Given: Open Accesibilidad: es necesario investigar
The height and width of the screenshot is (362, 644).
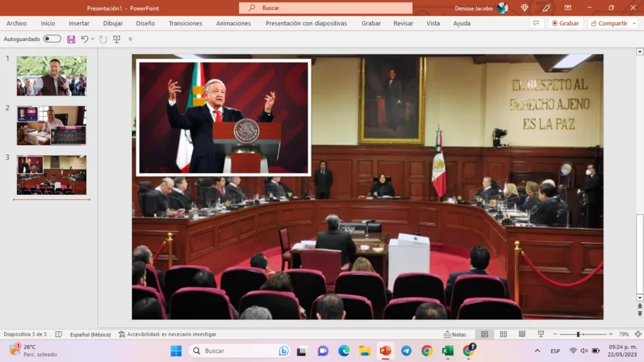Looking at the screenshot, I should coord(167,334).
